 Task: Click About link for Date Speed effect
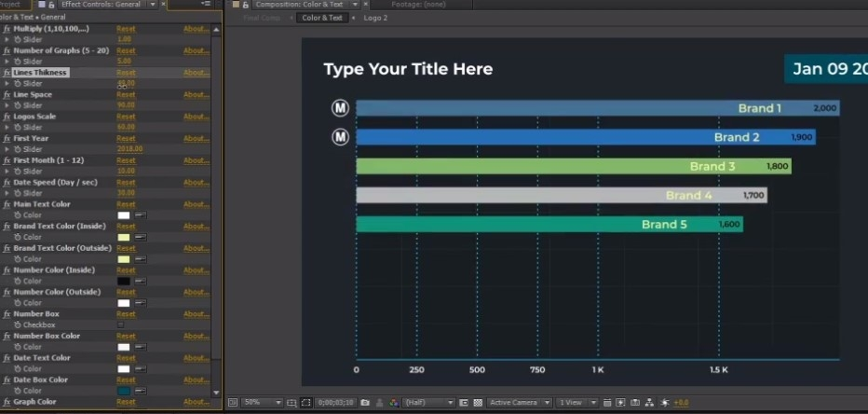[x=196, y=183]
